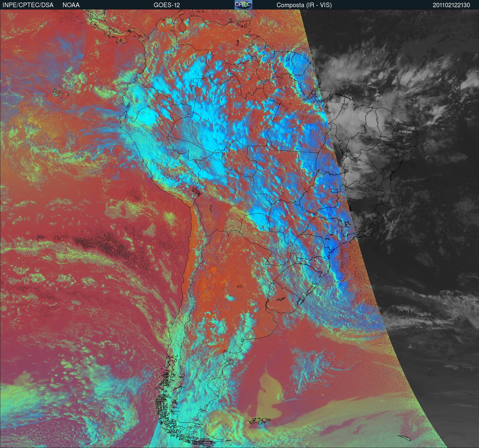Select the GOES-12 satellite label
Screen dimensions: 479x448
[166, 5]
